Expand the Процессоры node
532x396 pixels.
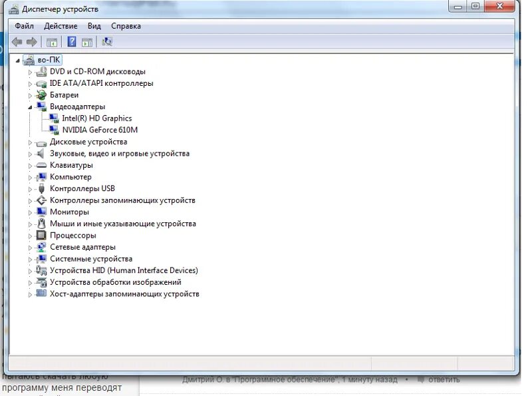pyautogui.click(x=30, y=236)
